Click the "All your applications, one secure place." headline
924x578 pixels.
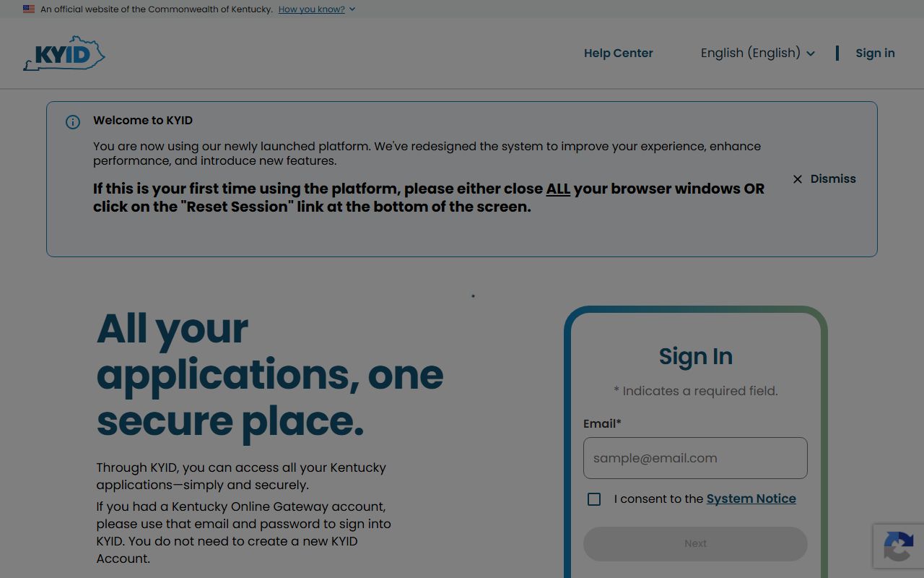(x=270, y=375)
